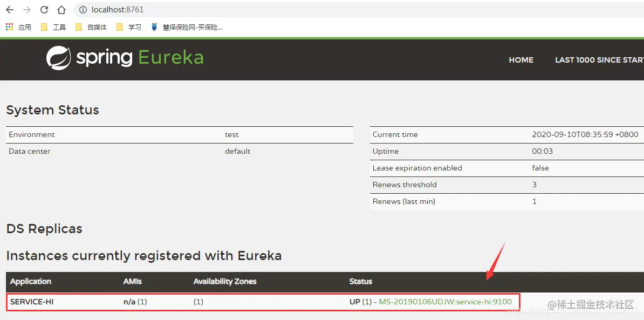Image resolution: width=644 pixels, height=320 pixels.
Task: Click the Instances currently registered with Eureka heading
Action: coord(144,256)
